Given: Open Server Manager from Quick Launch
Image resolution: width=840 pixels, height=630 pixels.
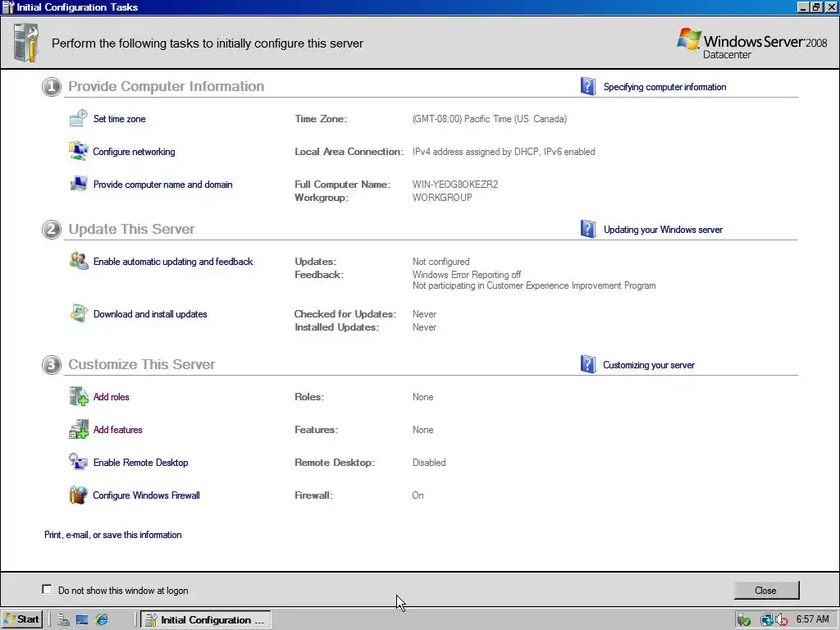Looking at the screenshot, I should 64,620.
